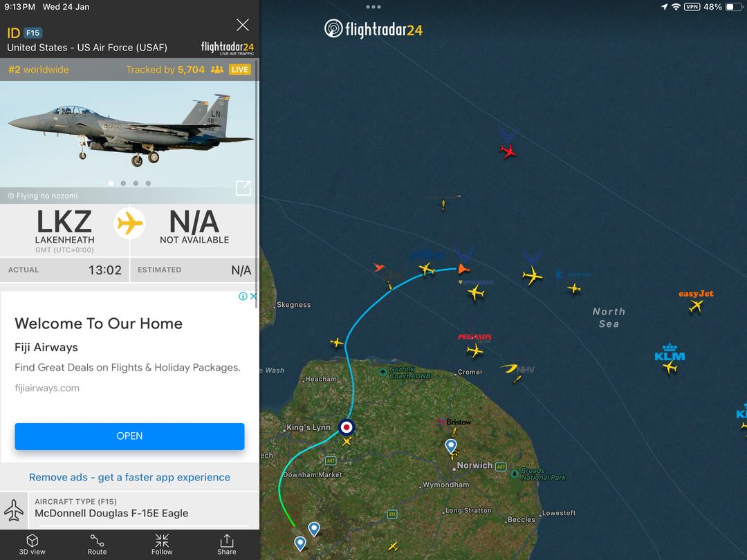This screenshot has width=747, height=560.
Task: Dismiss the Fiji Airways ad
Action: 253,296
